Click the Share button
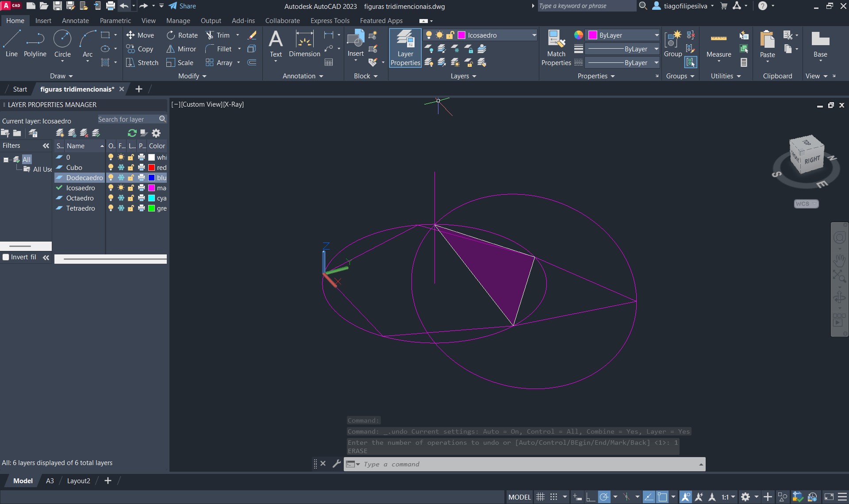The width and height of the screenshot is (849, 504). (182, 6)
